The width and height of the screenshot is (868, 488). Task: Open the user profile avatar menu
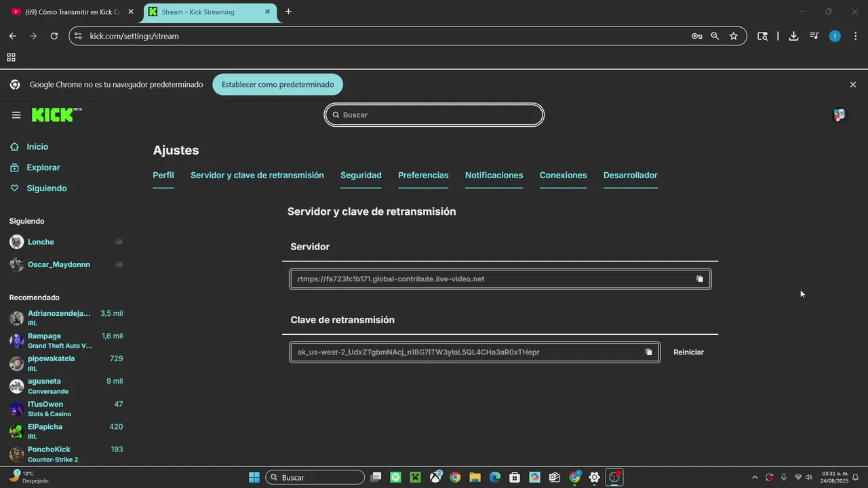click(x=840, y=115)
